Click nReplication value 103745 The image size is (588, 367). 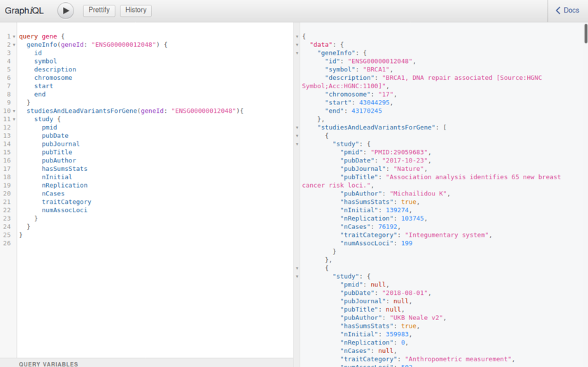(x=412, y=219)
